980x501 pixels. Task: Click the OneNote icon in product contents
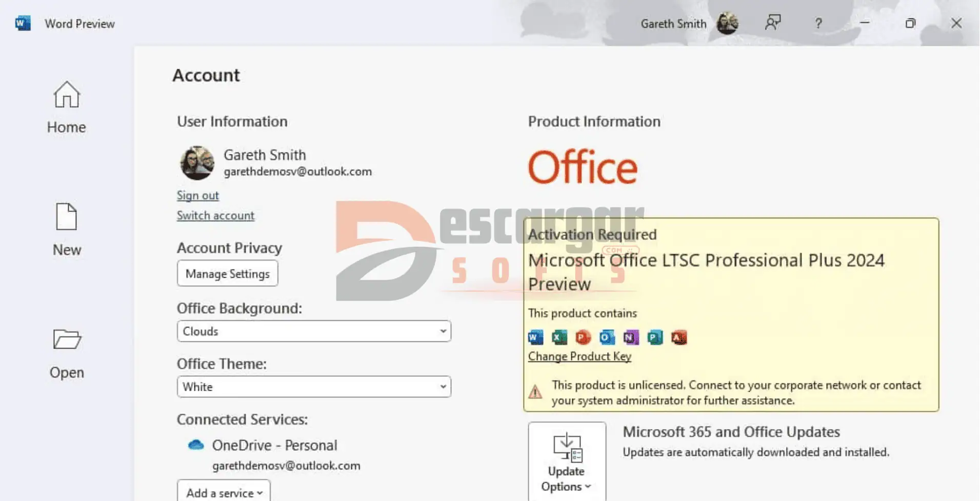[631, 337]
